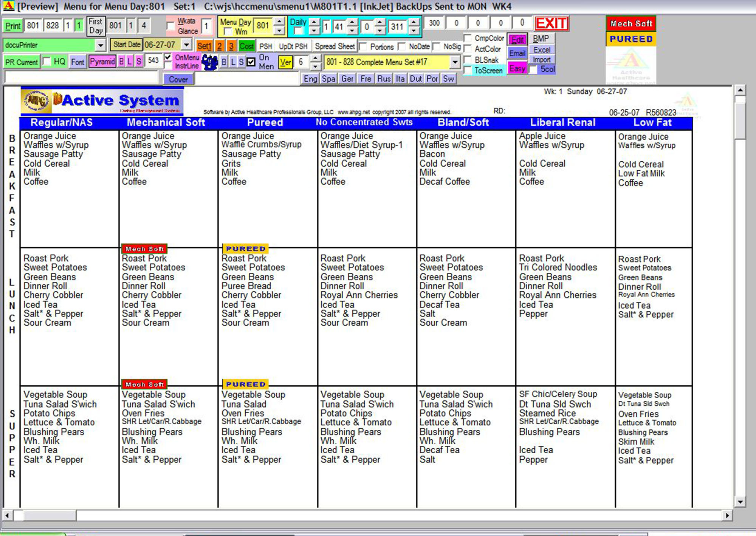Click the up arrow beside the 311 field

(x=414, y=22)
